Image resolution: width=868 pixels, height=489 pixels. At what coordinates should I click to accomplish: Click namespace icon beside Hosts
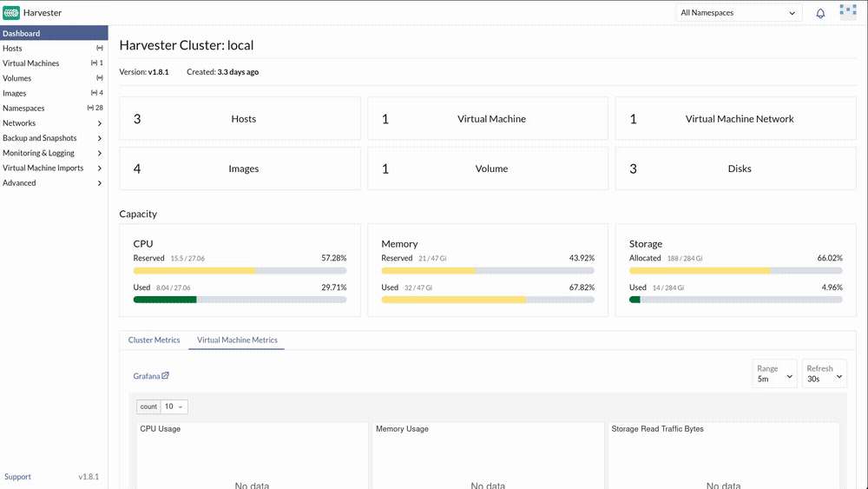100,48
